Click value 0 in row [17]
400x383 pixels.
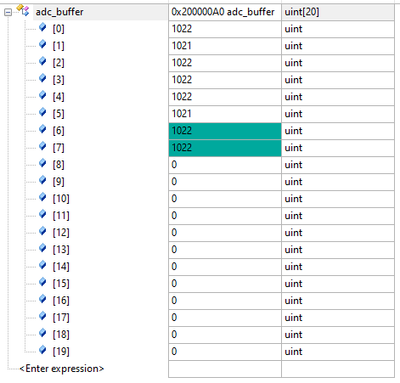tap(225, 318)
